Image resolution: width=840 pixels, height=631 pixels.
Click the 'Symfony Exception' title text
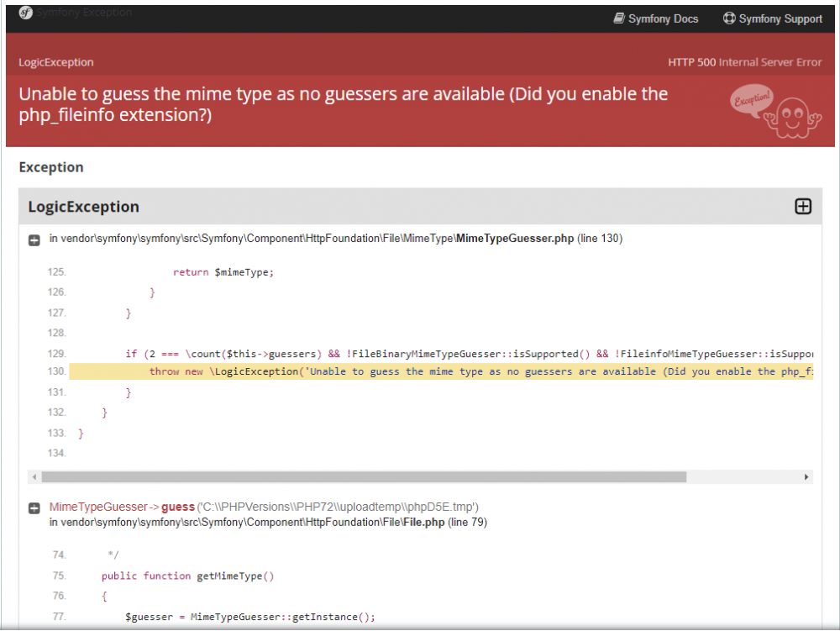[x=84, y=13]
